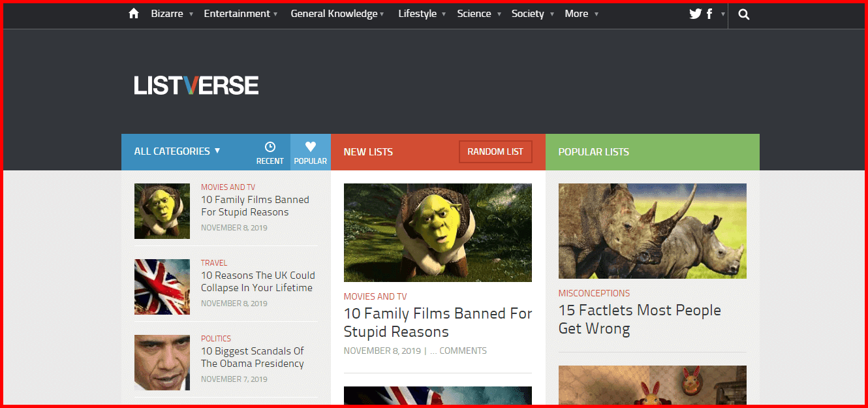Open the Lifestyle menu item
Screen dimensions: 868x408
point(418,14)
